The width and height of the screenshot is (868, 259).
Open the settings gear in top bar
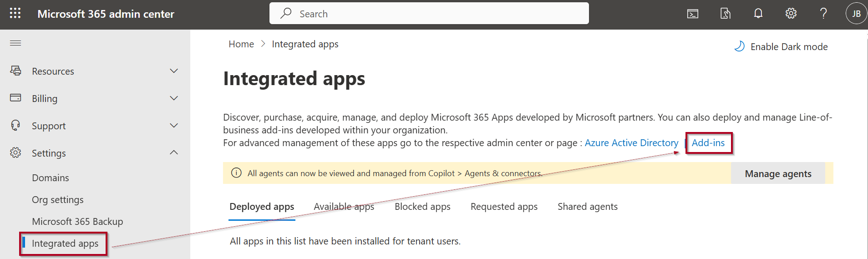pyautogui.click(x=791, y=13)
